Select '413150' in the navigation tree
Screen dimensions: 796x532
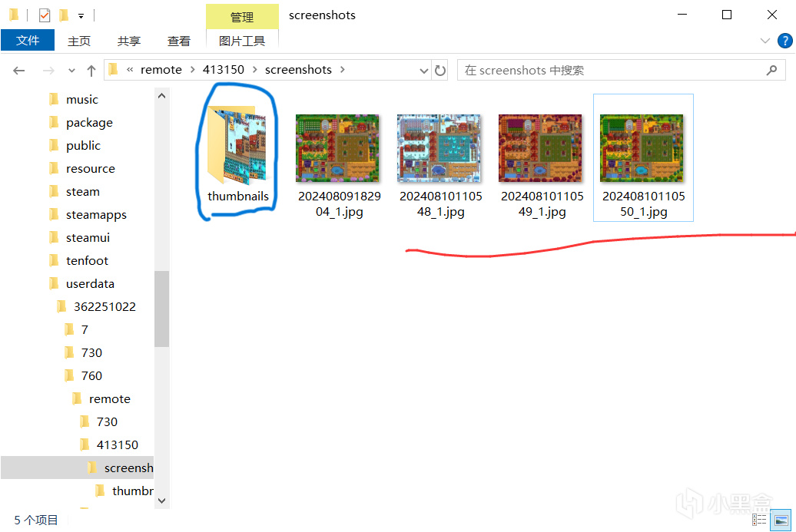pyautogui.click(x=118, y=444)
